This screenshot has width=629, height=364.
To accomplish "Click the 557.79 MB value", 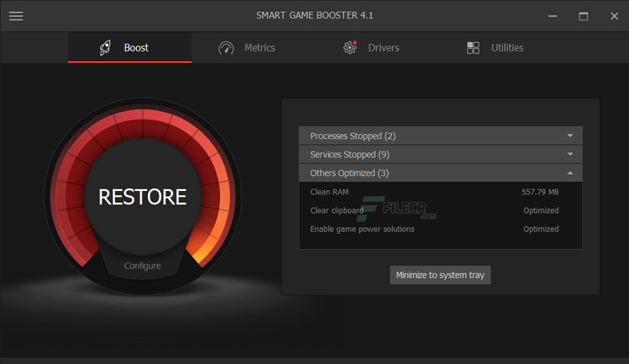I will point(540,192).
